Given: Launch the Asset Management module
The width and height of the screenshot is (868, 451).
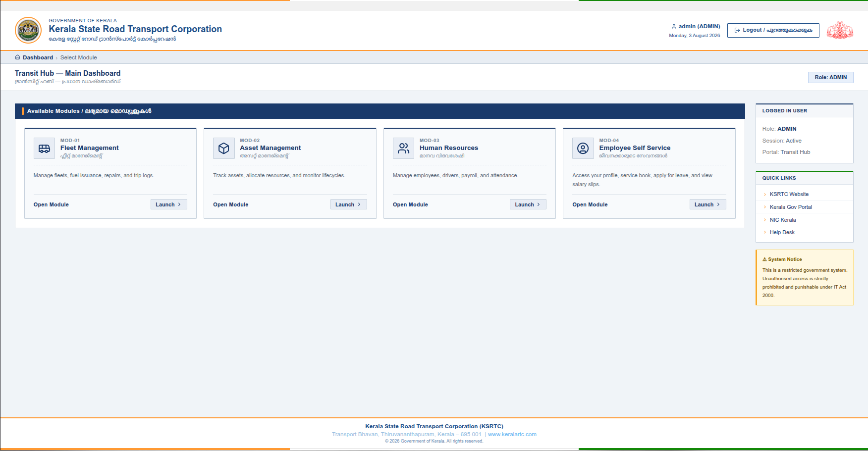Looking at the screenshot, I should coord(348,204).
